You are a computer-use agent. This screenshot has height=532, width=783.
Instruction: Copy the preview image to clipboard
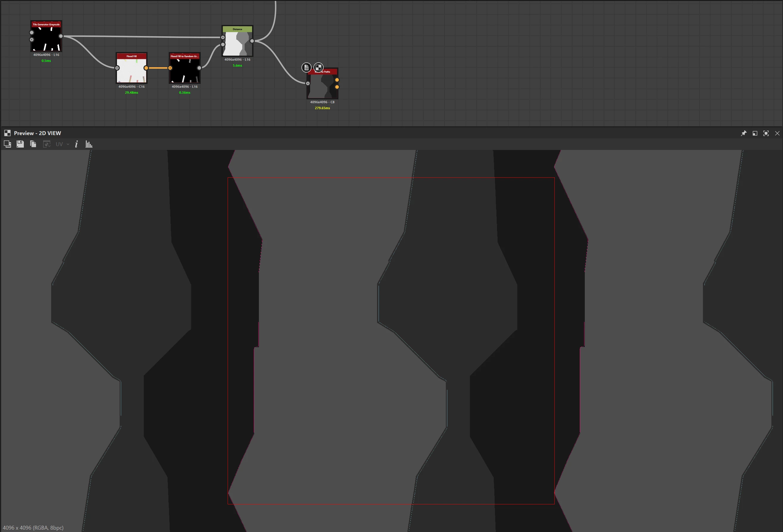coord(33,144)
